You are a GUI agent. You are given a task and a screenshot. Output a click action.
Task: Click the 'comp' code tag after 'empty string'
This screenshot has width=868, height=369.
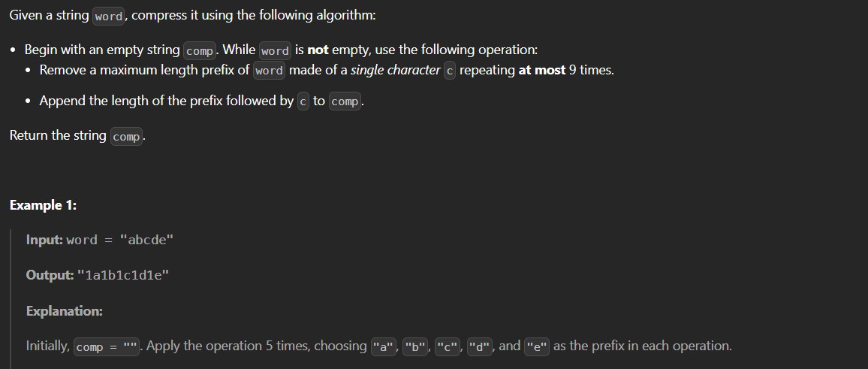(x=200, y=50)
